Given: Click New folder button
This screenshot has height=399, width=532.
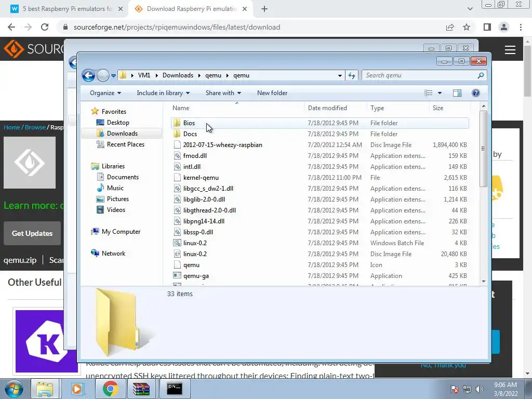Looking at the screenshot, I should click(x=272, y=93).
